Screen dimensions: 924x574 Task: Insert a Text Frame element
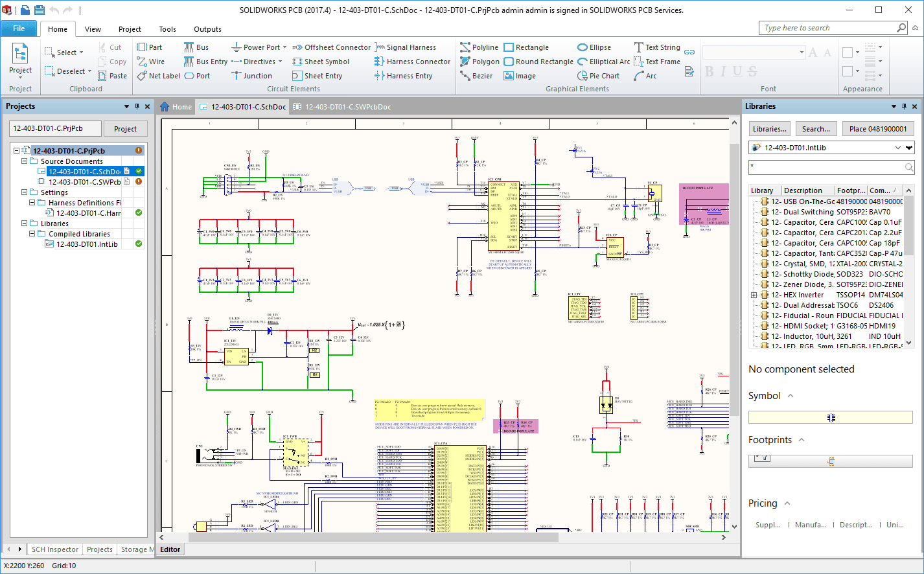(x=657, y=62)
